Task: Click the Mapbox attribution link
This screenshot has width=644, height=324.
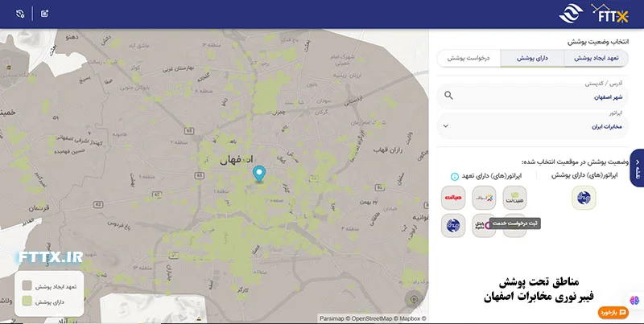Action: coord(410,318)
